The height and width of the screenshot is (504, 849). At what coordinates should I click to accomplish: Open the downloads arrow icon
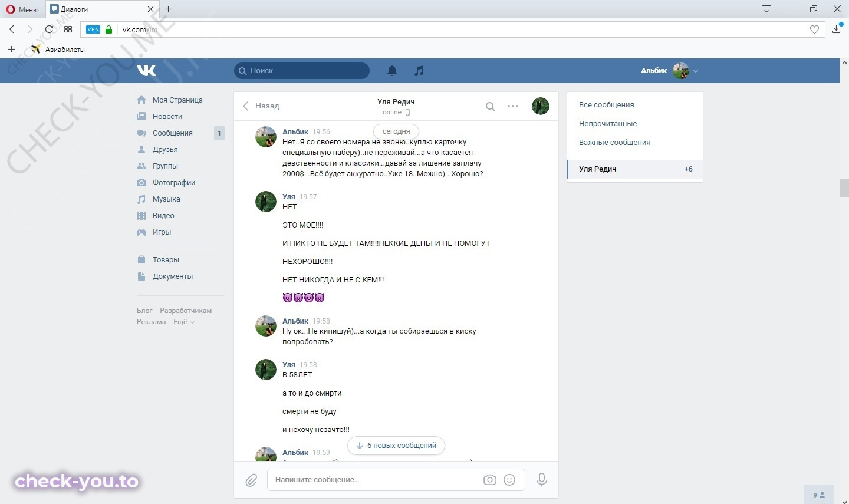coord(837,29)
